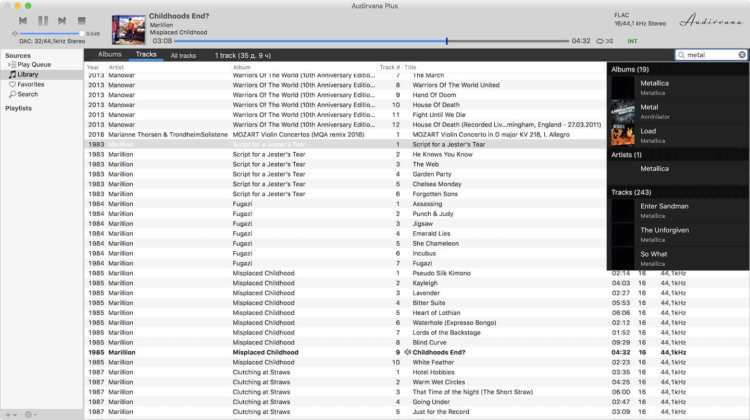Open the Metallica album result
The width and height of the screenshot is (750, 420).
[678, 87]
